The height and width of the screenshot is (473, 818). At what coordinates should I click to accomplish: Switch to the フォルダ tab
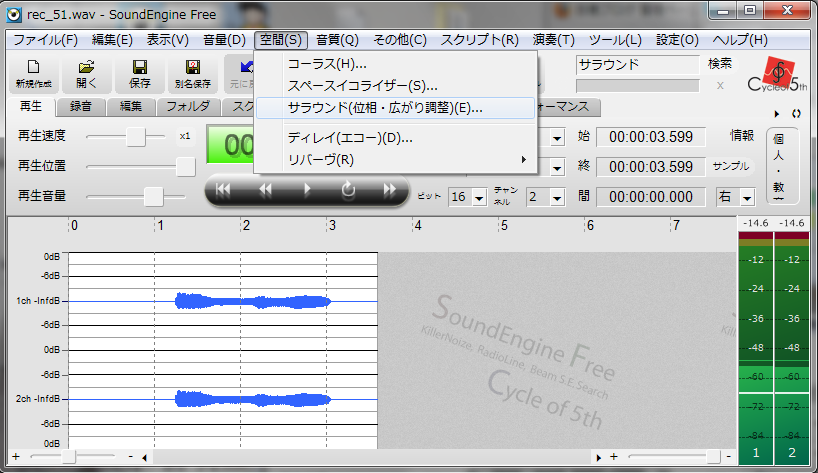tap(188, 106)
